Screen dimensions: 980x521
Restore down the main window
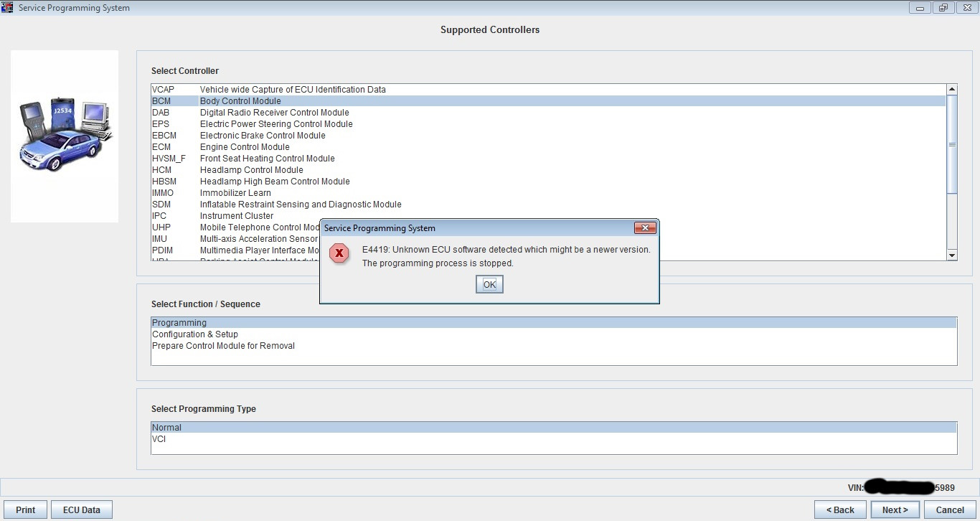(x=943, y=7)
